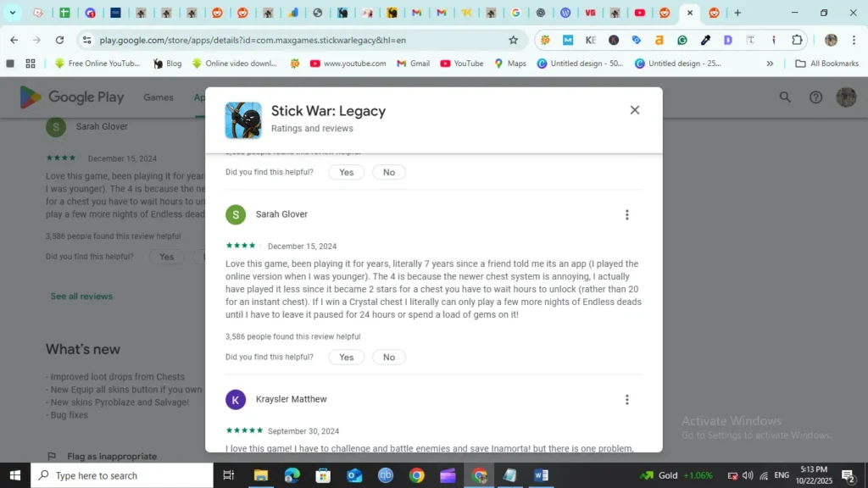The width and height of the screenshot is (868, 488).
Task: Mark Sarah Glover's review not helpful with No
Action: click(388, 358)
